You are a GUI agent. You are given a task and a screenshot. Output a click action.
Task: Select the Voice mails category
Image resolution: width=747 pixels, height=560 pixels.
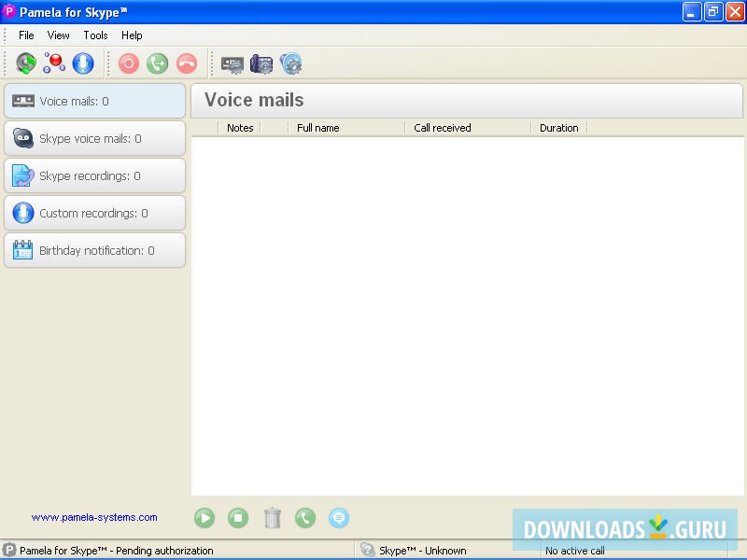tap(95, 101)
